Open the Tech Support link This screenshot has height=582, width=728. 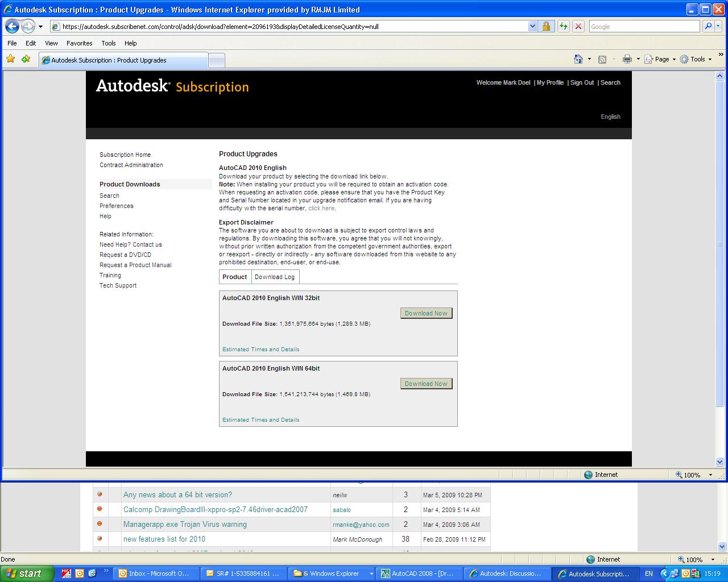118,285
